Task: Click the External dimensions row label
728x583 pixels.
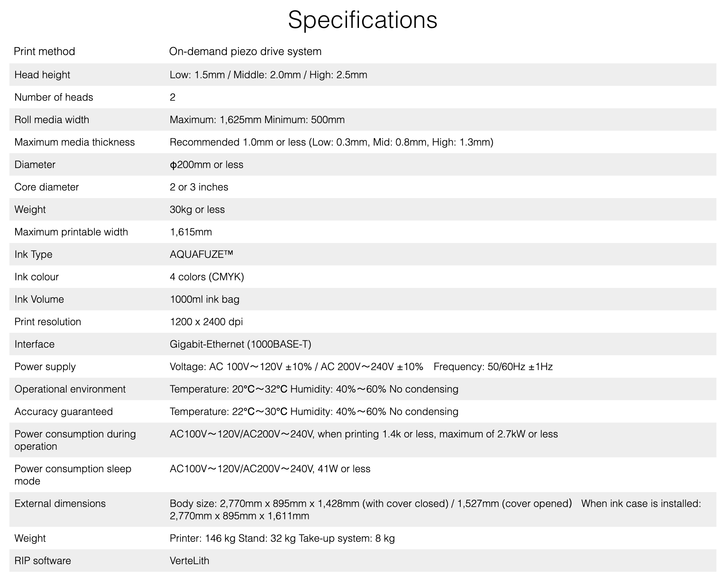Action: pos(60,503)
